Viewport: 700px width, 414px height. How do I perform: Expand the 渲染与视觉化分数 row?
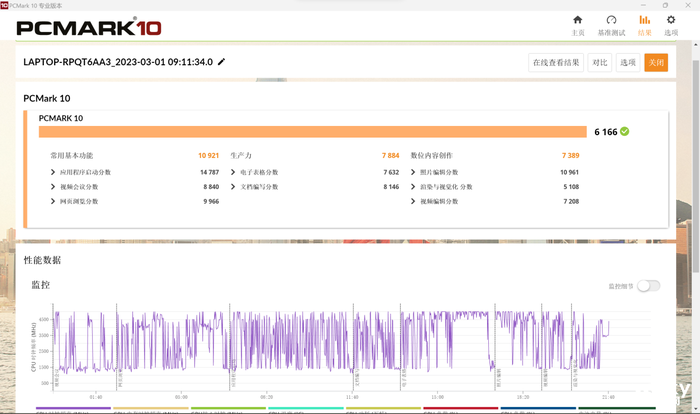tap(413, 187)
